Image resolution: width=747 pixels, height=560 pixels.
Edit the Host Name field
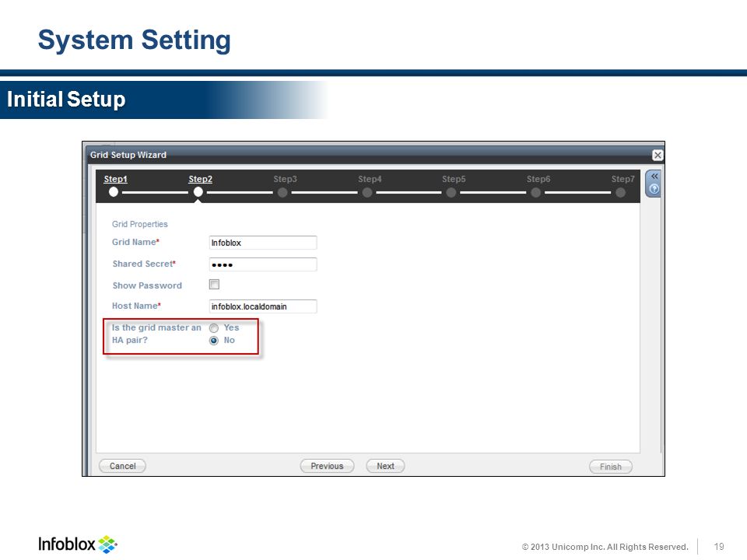point(263,306)
